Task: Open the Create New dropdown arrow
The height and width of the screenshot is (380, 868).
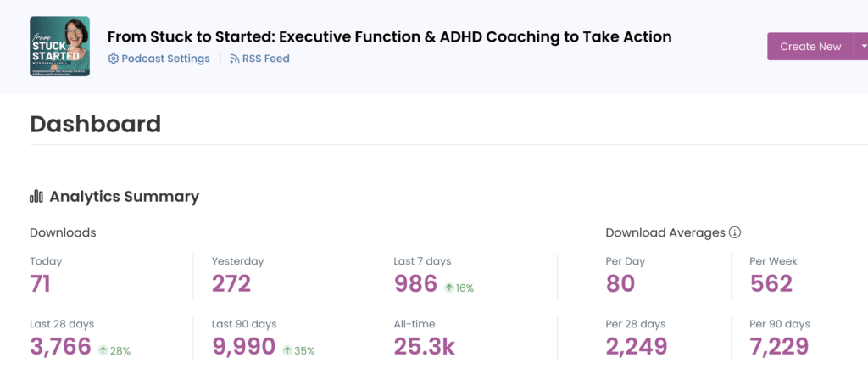Action: 862,47
